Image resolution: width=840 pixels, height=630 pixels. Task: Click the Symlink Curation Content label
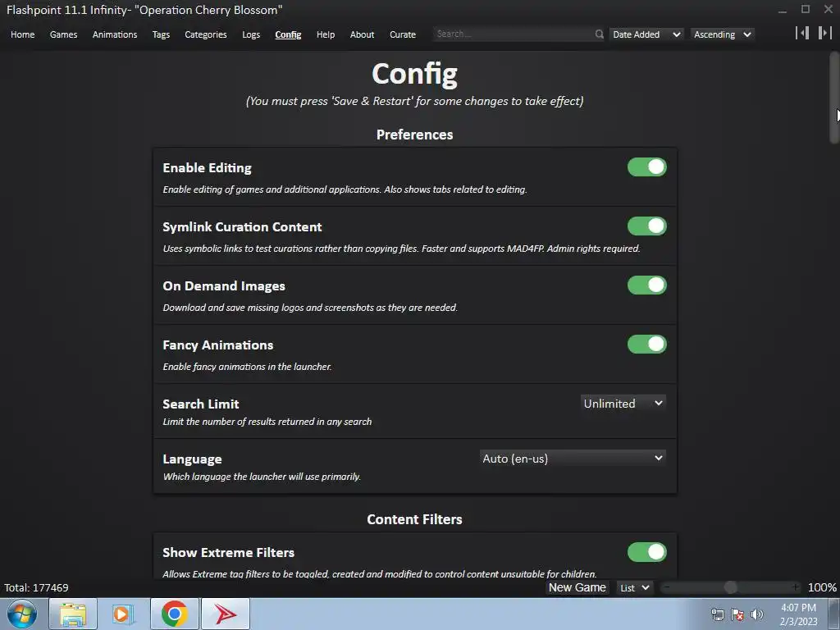pos(242,226)
